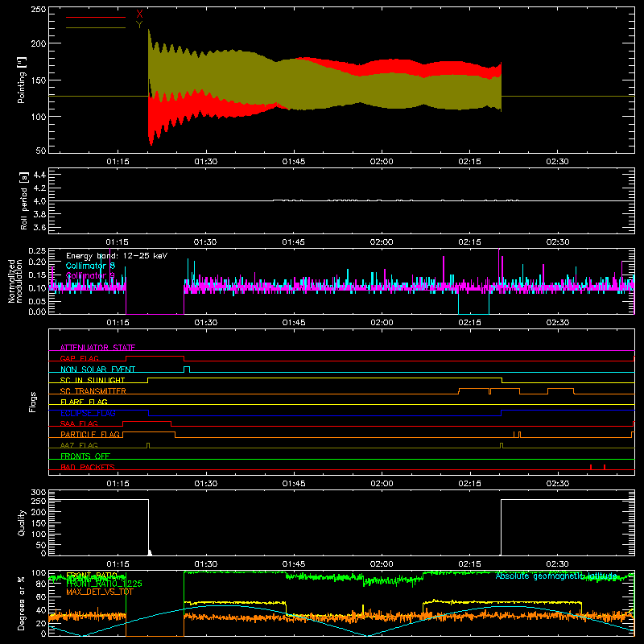Click the PARTICLE_FLAG label
Image resolution: width=644 pixels, height=644 pixels.
coord(90,434)
